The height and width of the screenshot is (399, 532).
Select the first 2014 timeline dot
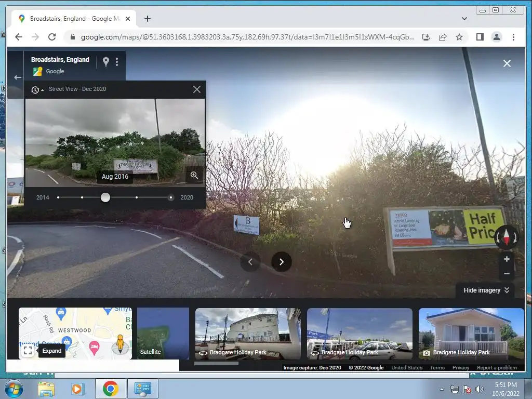click(x=58, y=197)
